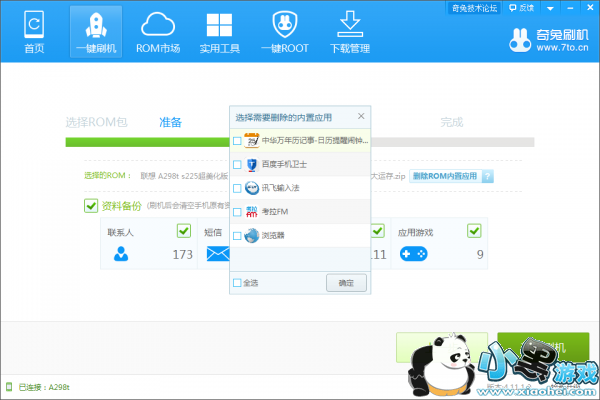Check the 讯飞输入法 checkbox
This screenshot has height=400, width=600.
pos(237,188)
